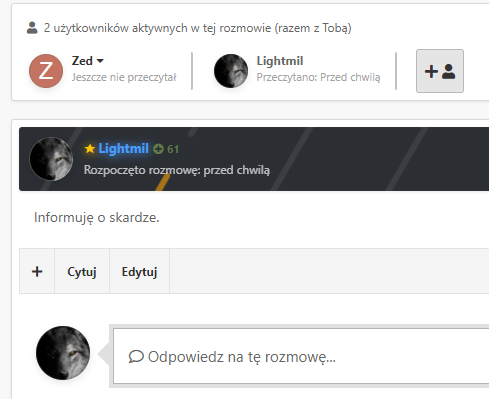Open Zed's dropdown arrow
489x399 pixels.
(100, 61)
